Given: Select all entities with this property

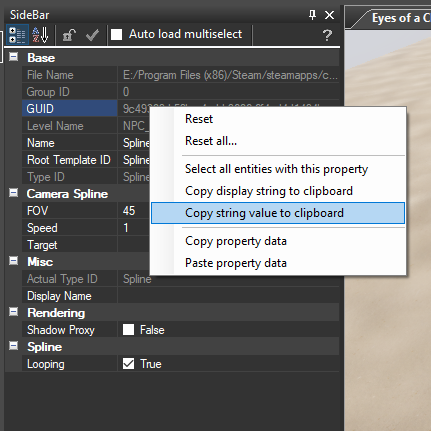Looking at the screenshot, I should pyautogui.click(x=278, y=169).
